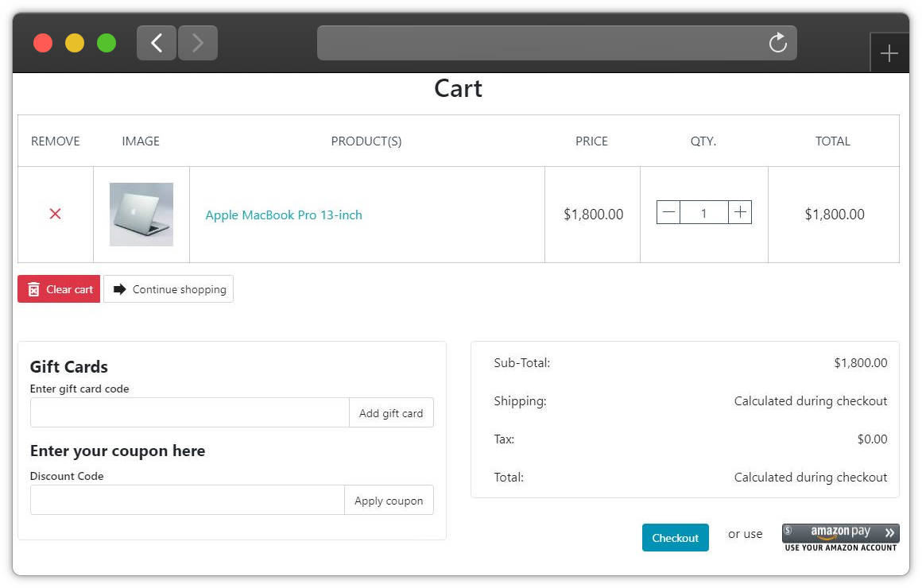The width and height of the screenshot is (922, 588).
Task: Decrease quantity with minus button
Action: point(668,212)
